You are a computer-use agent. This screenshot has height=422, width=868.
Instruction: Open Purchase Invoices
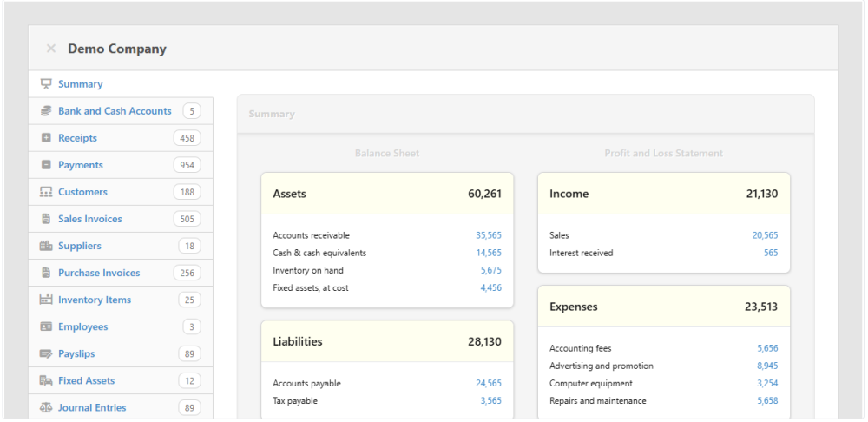pyautogui.click(x=99, y=273)
